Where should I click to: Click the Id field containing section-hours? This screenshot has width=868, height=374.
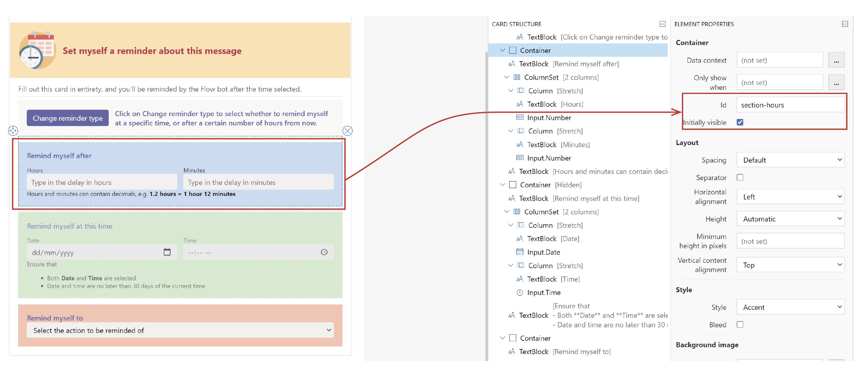click(790, 105)
